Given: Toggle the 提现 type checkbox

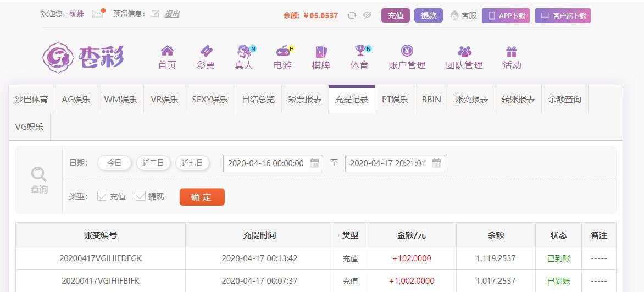Looking at the screenshot, I should 141,196.
